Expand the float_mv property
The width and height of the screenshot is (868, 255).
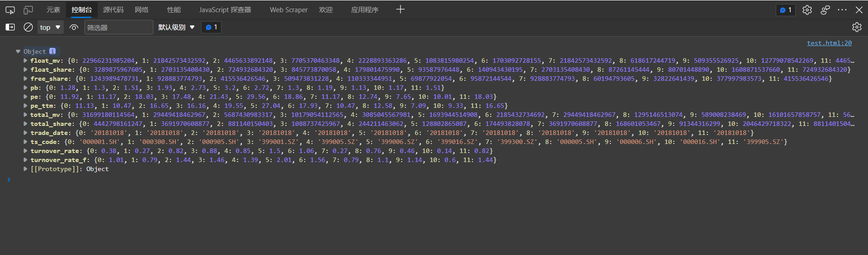coord(25,60)
